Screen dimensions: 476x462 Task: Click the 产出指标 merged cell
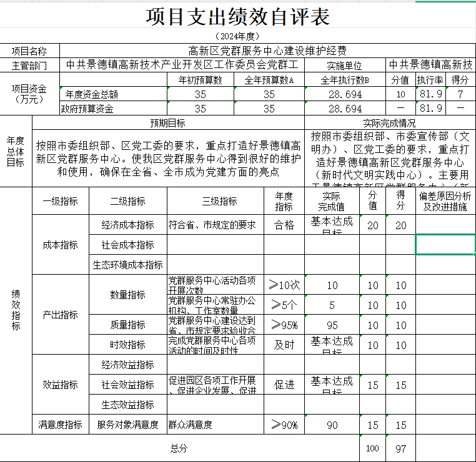click(x=61, y=315)
